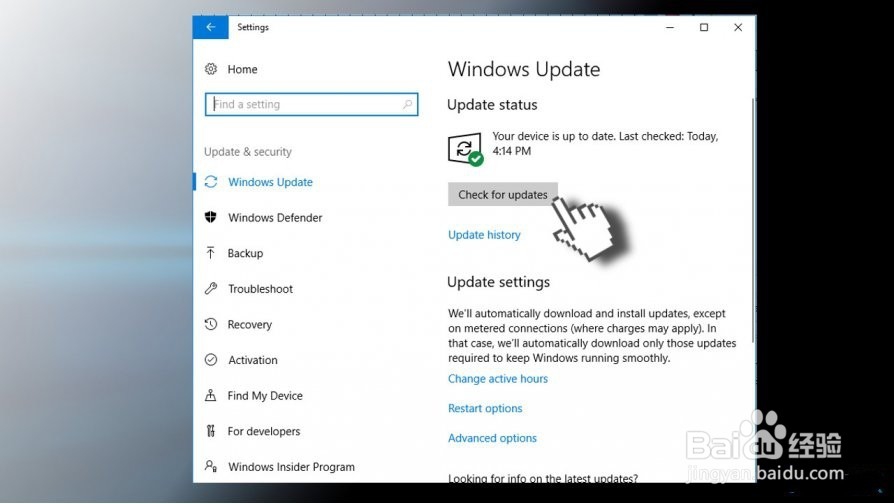Open the Advanced options link
Viewport: 894px width, 504px height.
coord(493,438)
